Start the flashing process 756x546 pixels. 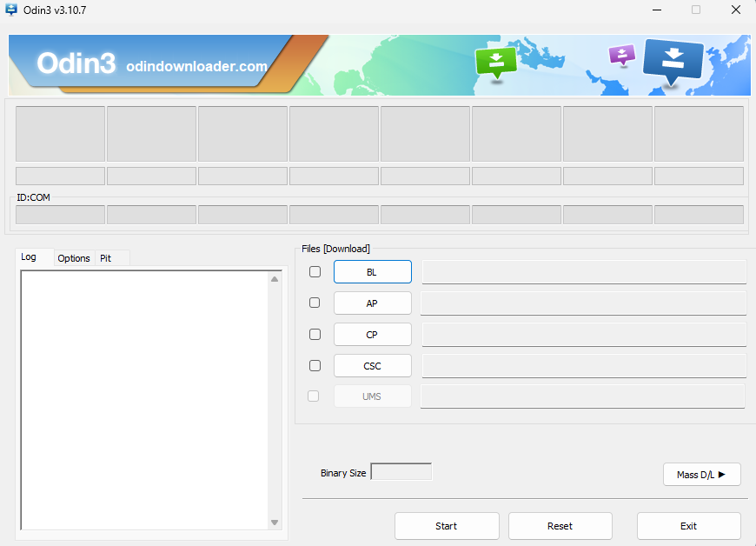[447, 526]
